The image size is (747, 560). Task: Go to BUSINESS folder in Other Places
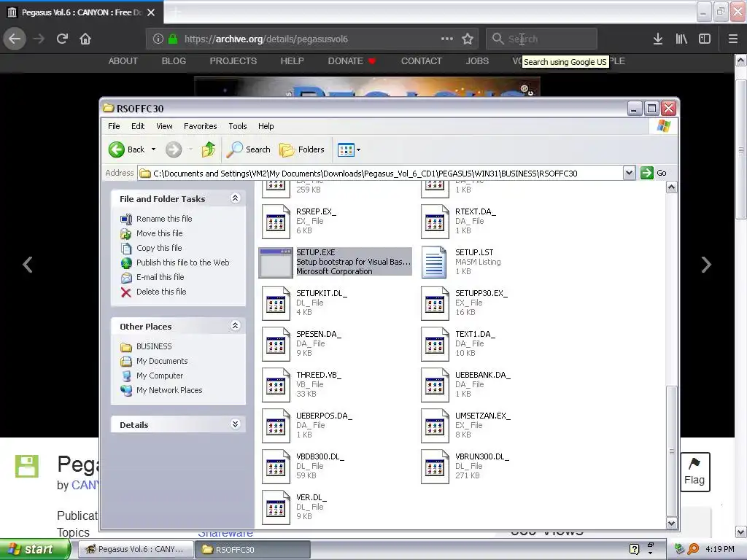pyautogui.click(x=154, y=346)
